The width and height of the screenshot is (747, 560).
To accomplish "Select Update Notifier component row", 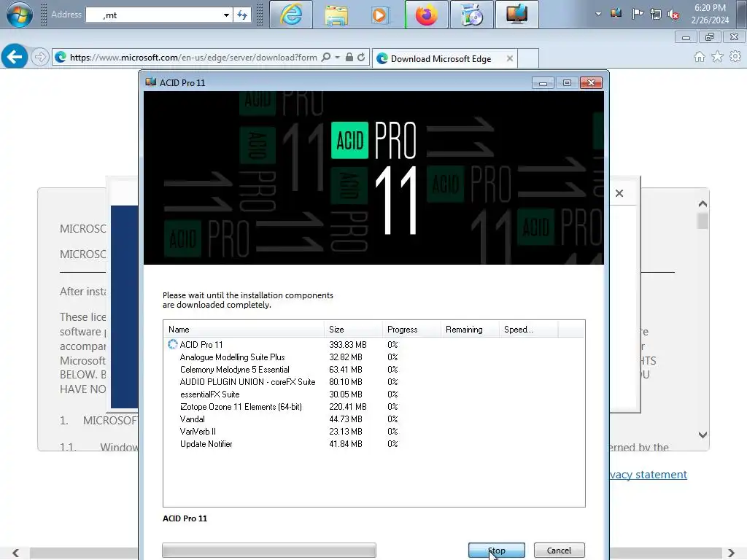I will click(x=374, y=443).
